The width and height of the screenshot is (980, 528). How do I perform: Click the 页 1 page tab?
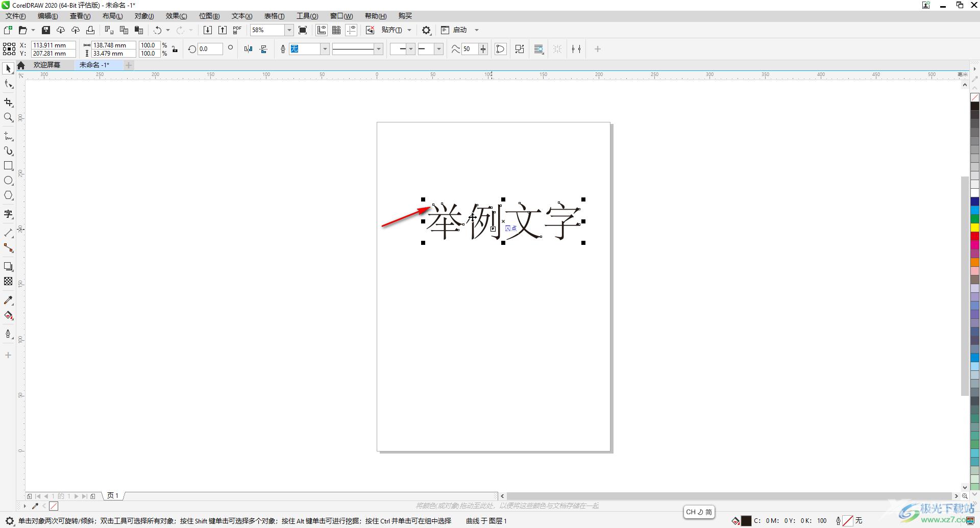(113, 495)
